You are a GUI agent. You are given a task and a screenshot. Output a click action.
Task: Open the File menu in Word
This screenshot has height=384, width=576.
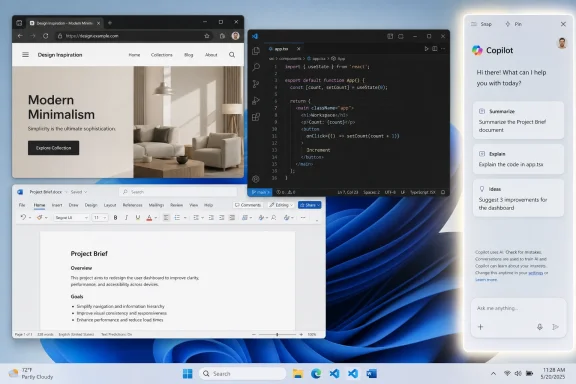coord(22,205)
